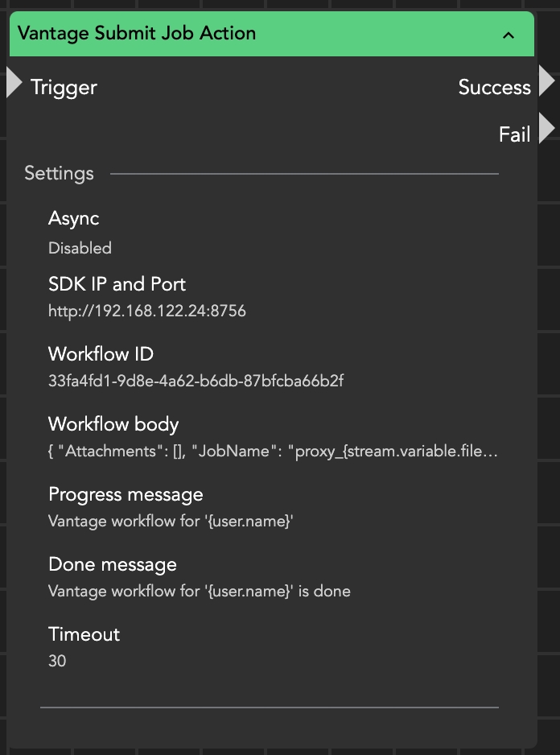The width and height of the screenshot is (560, 755).
Task: Click the Workflow body JSON text
Action: point(273,452)
